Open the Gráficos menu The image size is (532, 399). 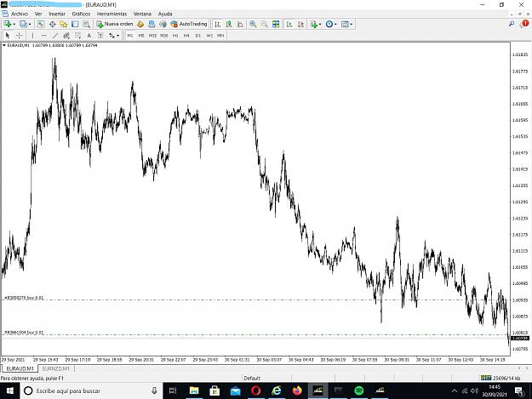tap(81, 14)
